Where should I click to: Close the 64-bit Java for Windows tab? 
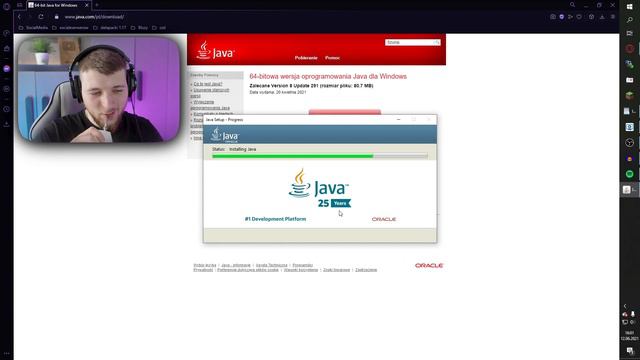pyautogui.click(x=87, y=5)
